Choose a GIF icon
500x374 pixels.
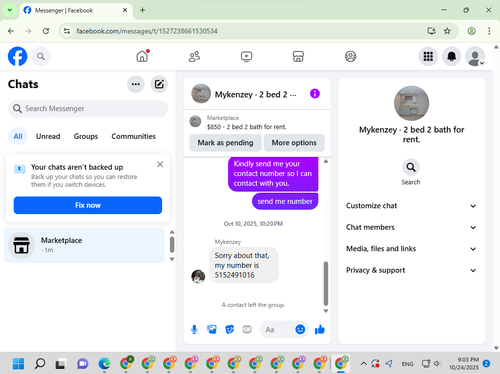[x=247, y=330]
